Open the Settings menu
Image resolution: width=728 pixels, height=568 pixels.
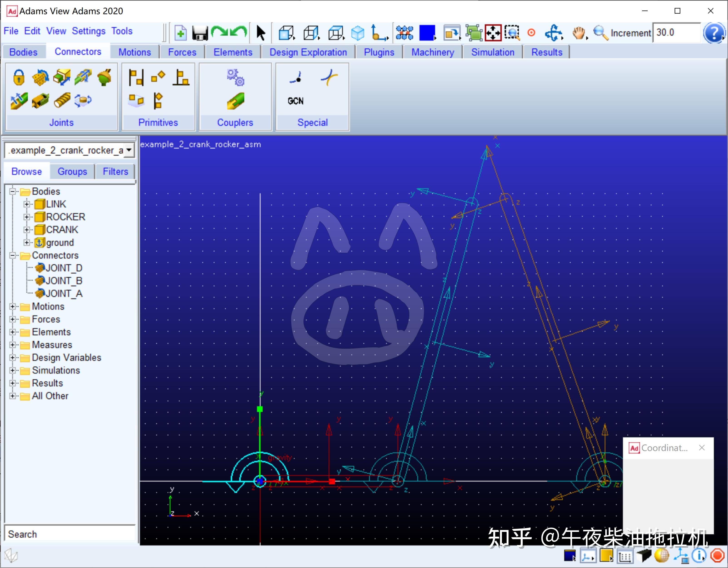coord(88,31)
